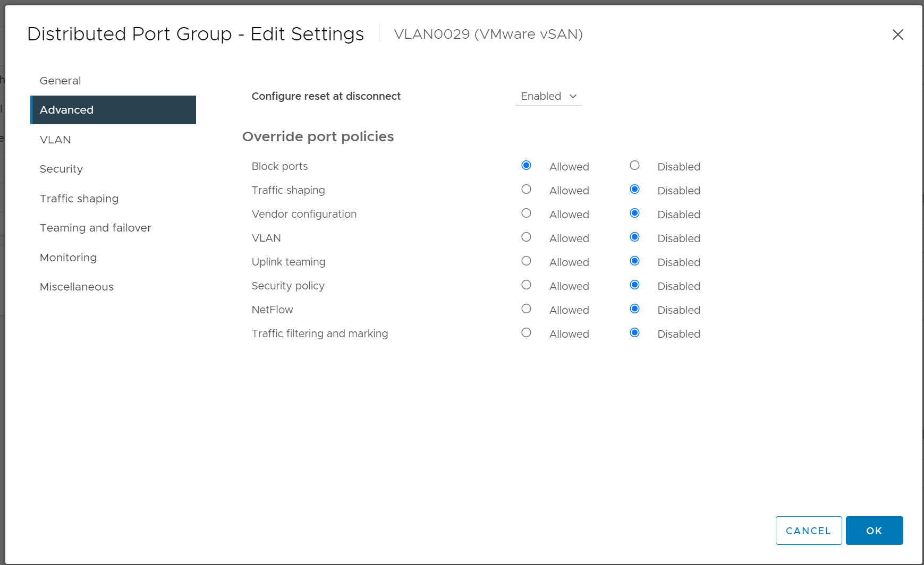Click the Traffic filtering and marking label
The height and width of the screenshot is (565, 924).
pos(320,333)
